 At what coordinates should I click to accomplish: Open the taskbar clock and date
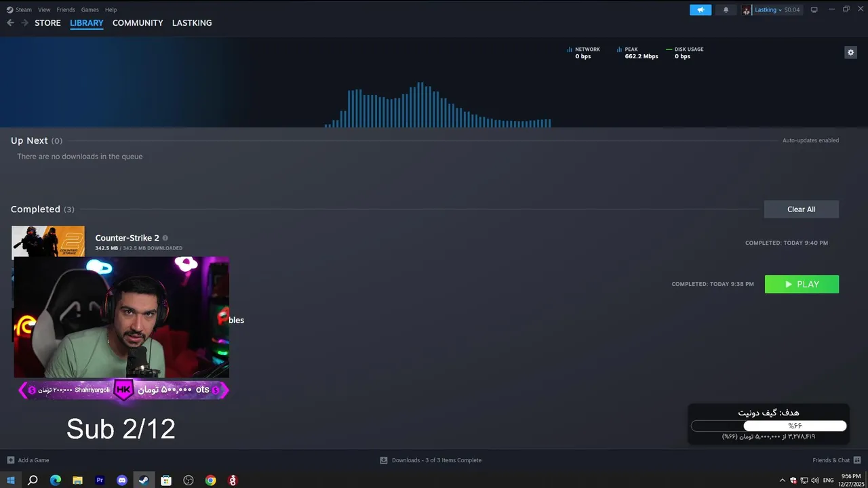click(x=850, y=481)
